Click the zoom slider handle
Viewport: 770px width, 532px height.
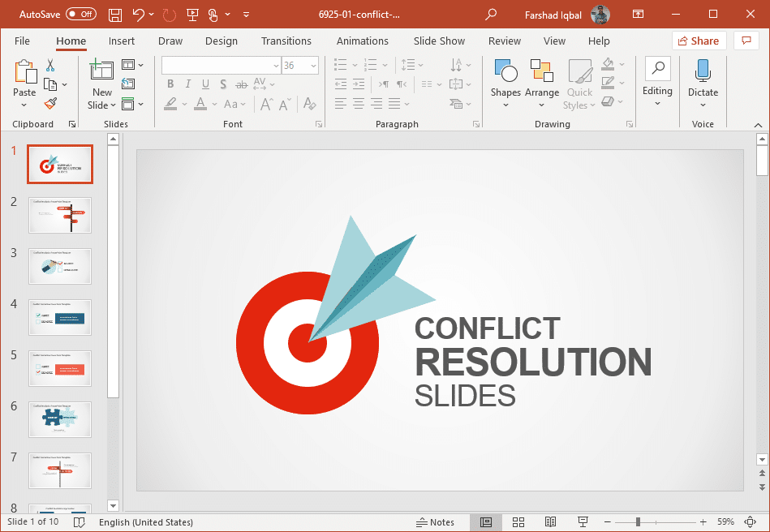click(639, 522)
